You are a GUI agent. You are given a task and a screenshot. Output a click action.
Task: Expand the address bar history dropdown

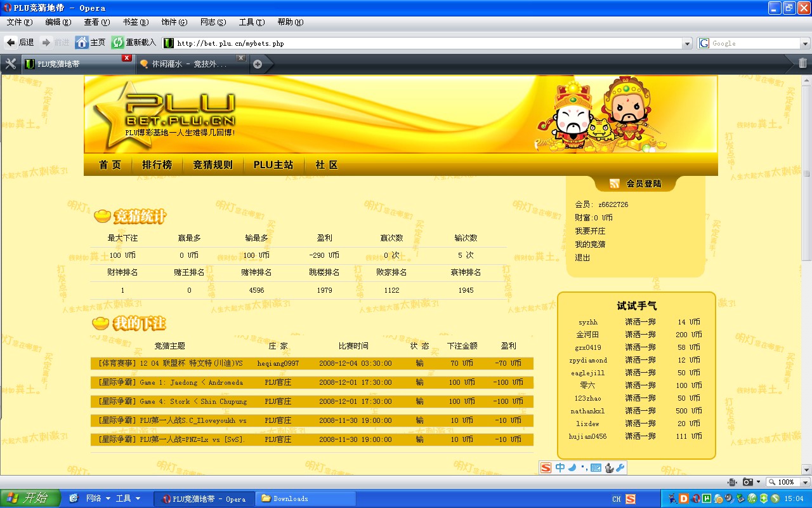click(x=687, y=43)
